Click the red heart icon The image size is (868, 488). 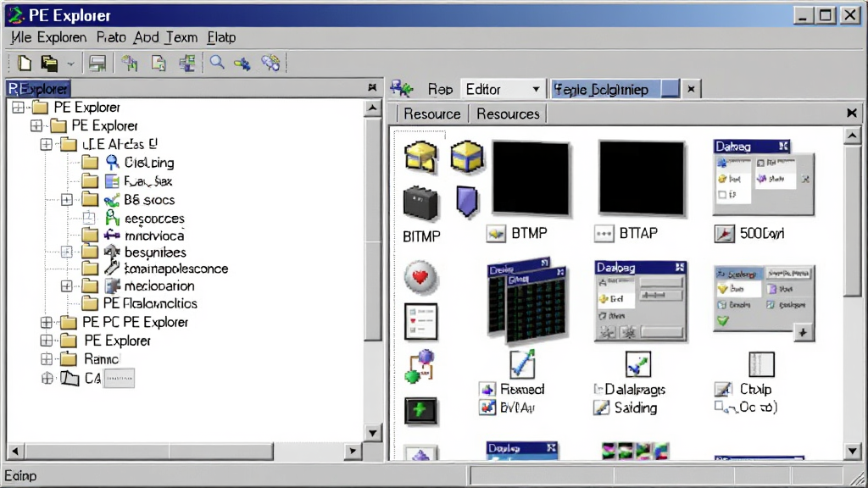tap(420, 277)
